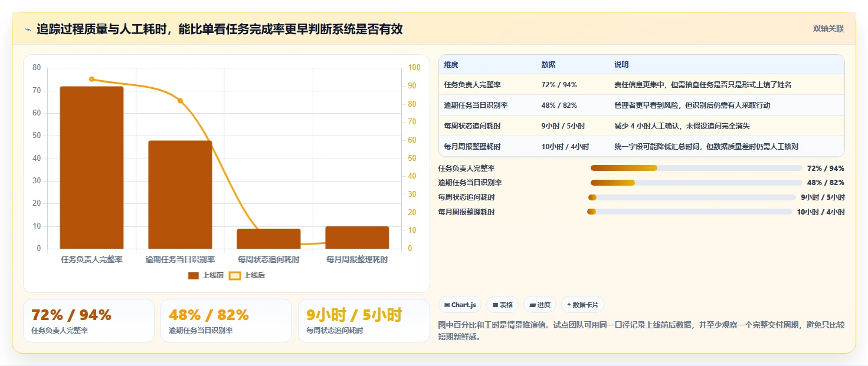Click the footnote starting 图中百分比和工时是情景推演值

pyautogui.click(x=641, y=331)
